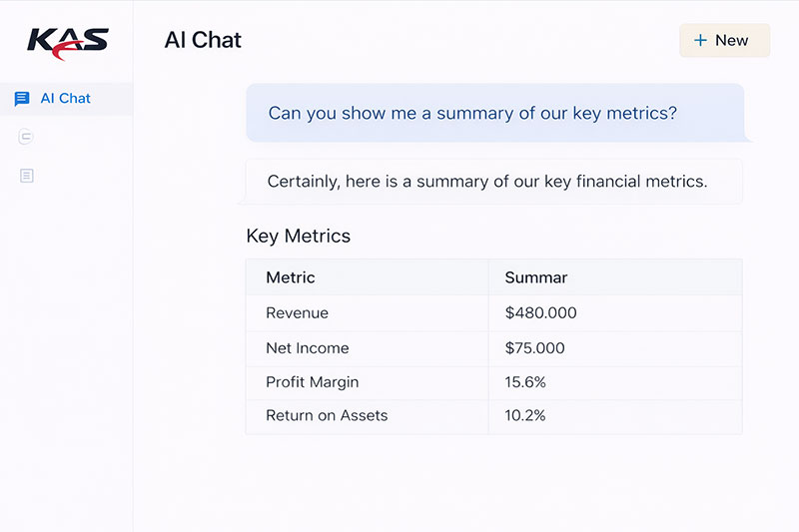Screen dimensions: 799x532
Task: Click the Summar column header
Action: [x=536, y=277]
